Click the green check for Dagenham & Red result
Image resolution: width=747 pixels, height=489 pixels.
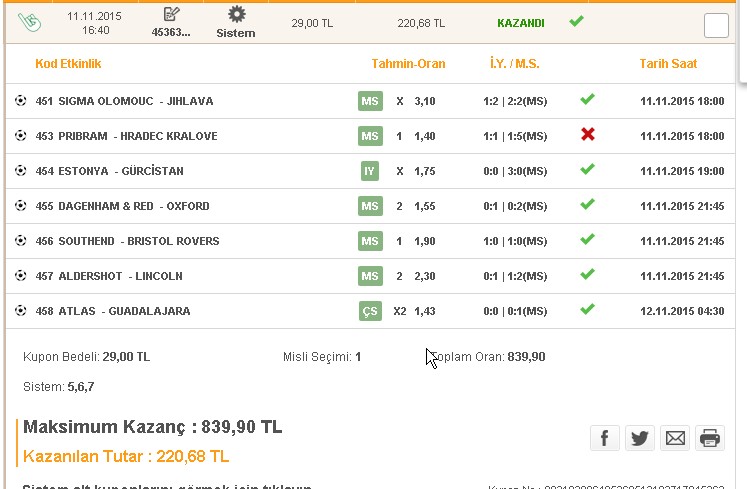pyautogui.click(x=587, y=204)
